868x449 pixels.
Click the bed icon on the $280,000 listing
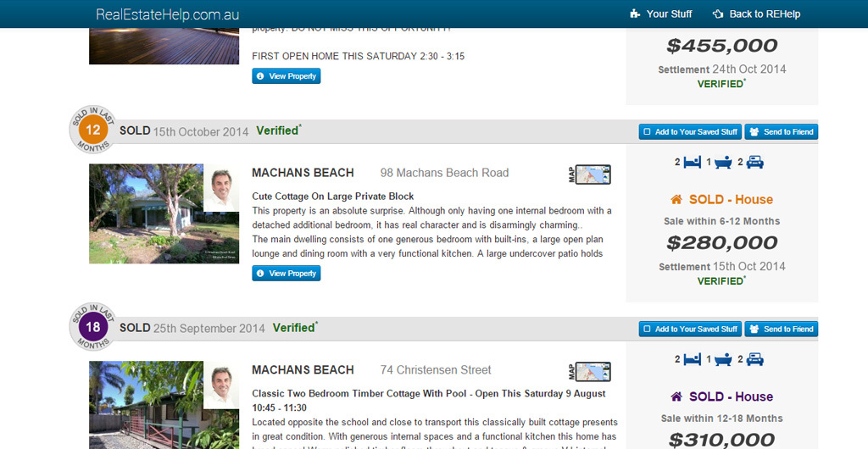click(692, 163)
